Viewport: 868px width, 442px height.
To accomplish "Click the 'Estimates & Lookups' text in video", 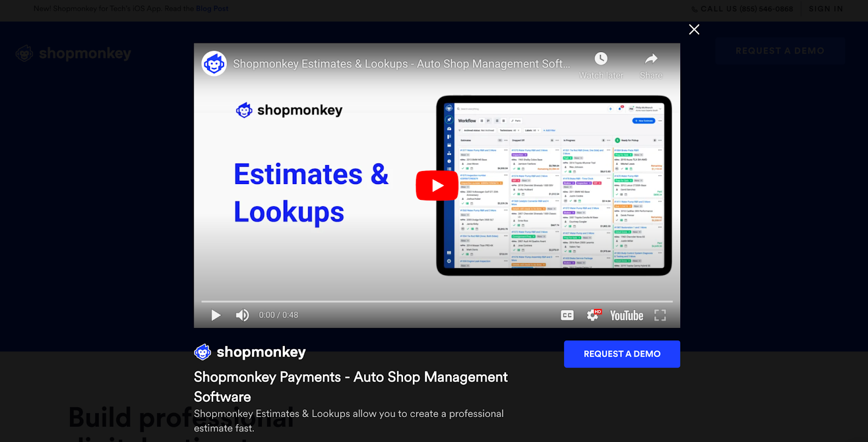I will (311, 193).
